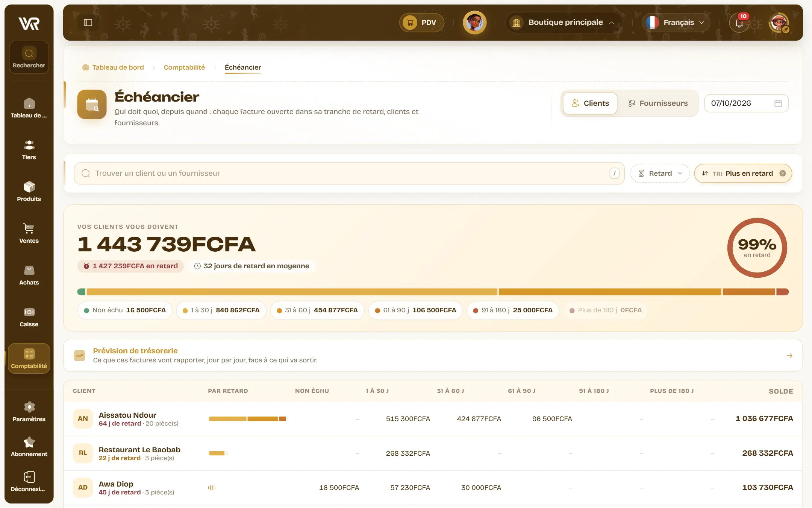Viewport: 812px width, 508px height.
Task: Open the Caisse section
Action: coord(29,317)
